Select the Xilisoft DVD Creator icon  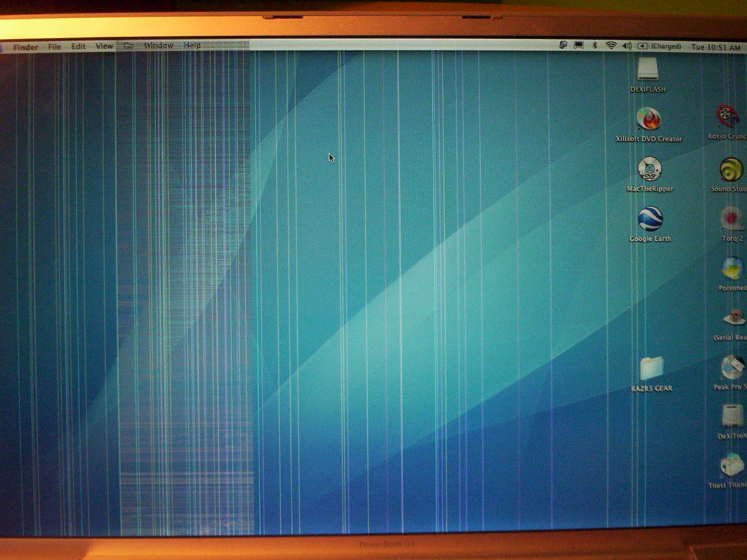click(x=649, y=119)
